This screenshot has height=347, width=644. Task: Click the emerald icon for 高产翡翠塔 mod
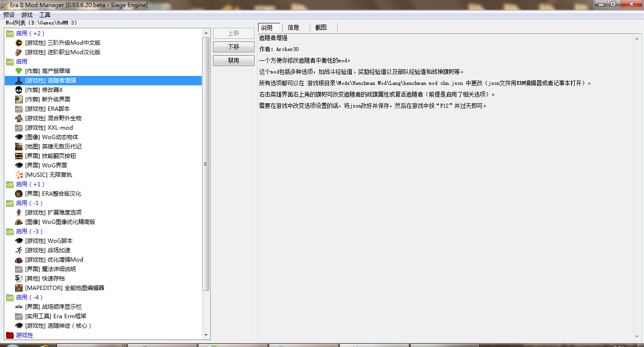pos(18,71)
